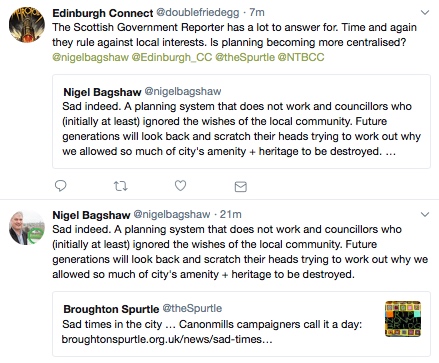The image size is (439, 363).
Task: Open the @Edinburgh_CC mention link
Action: (172, 57)
